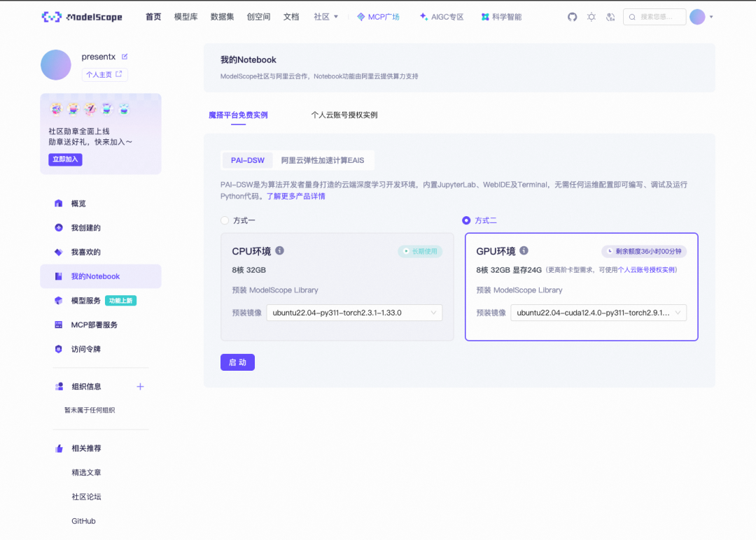This screenshot has height=540, width=756.
Task: Open the 精选文章 link
Action: click(x=86, y=473)
